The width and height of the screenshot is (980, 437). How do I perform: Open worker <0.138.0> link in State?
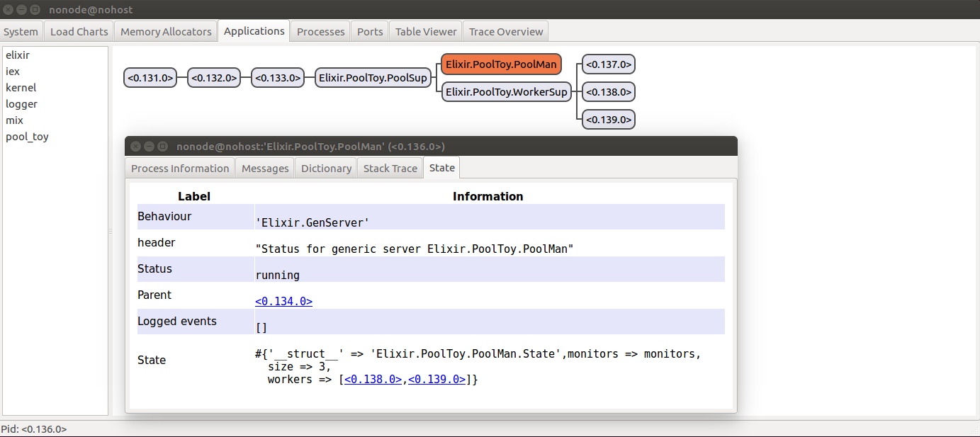(x=373, y=379)
